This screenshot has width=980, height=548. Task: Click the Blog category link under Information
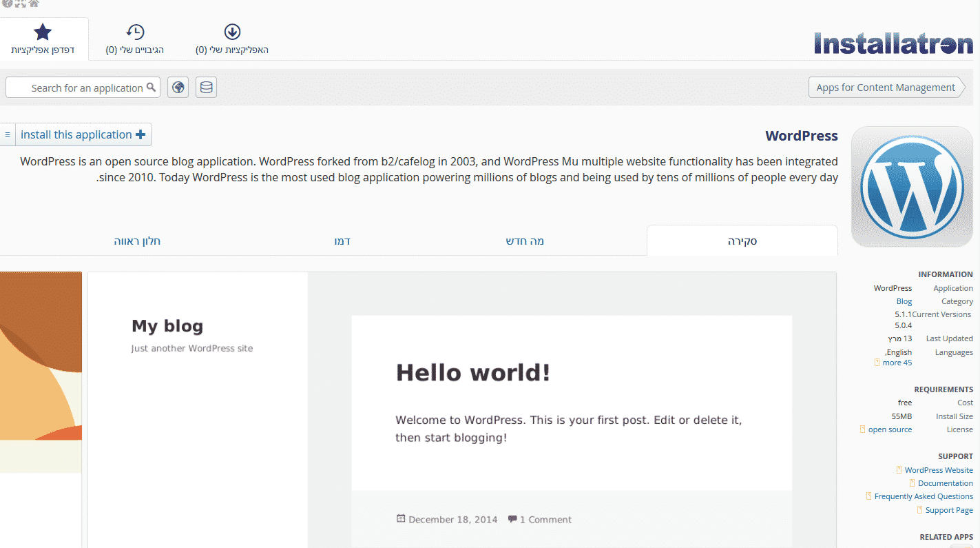pyautogui.click(x=904, y=301)
